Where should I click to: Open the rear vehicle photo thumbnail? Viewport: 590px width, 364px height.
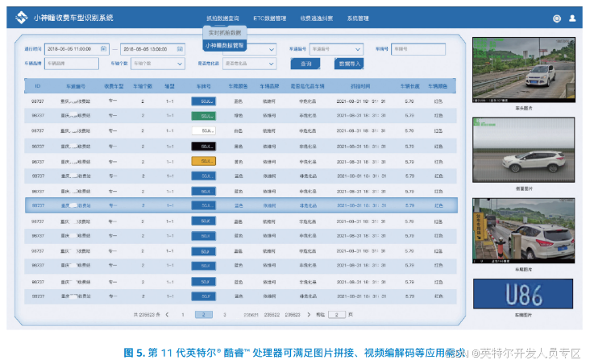point(523,230)
